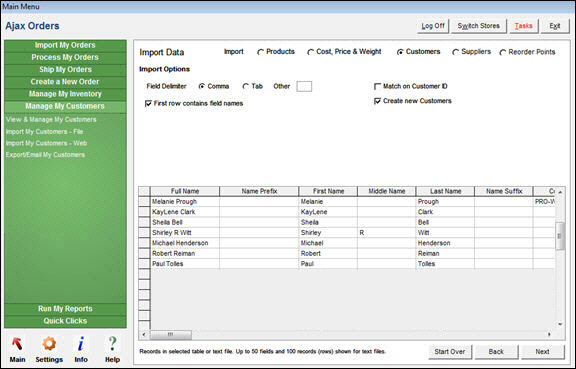
Task: Click the row selector for Paul Tolles
Action: click(144, 264)
